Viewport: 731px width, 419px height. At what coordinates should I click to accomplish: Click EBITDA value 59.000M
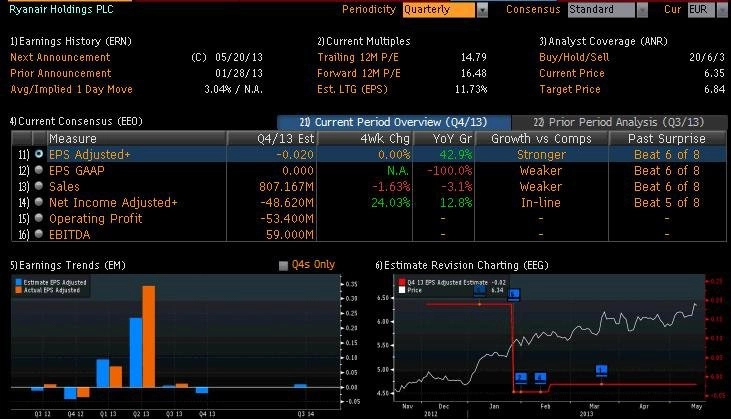tap(290, 234)
